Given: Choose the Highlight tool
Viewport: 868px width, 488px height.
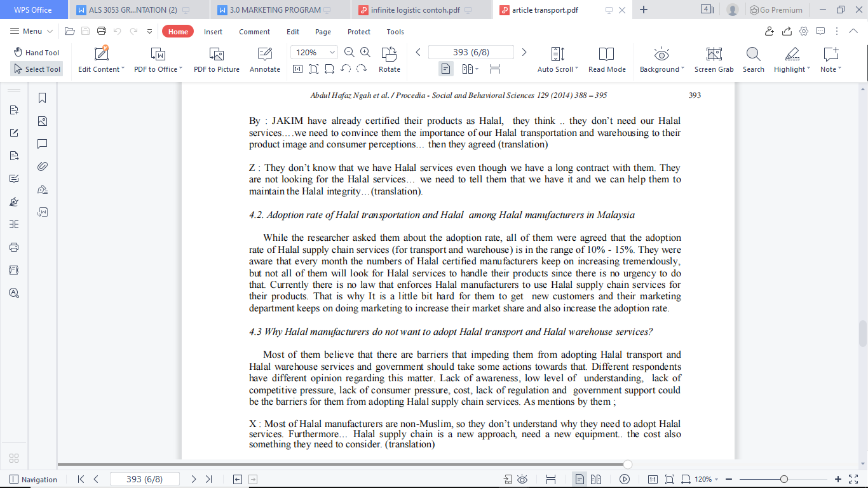Looking at the screenshot, I should pyautogui.click(x=792, y=60).
